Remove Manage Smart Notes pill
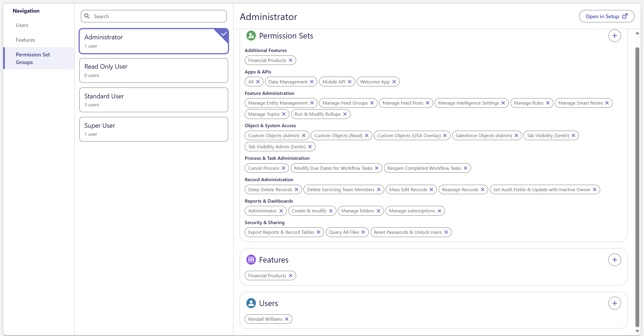Screen dimensions: 644x336 (607, 103)
